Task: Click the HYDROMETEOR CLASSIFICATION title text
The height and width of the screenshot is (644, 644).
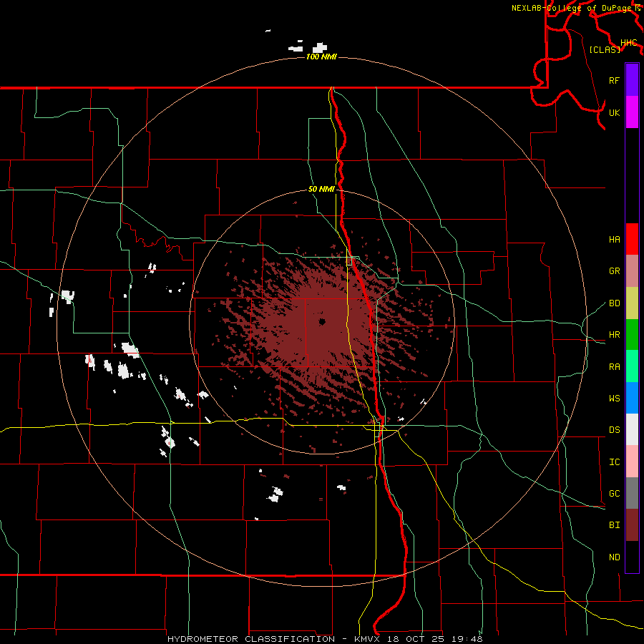Action: click(x=251, y=639)
